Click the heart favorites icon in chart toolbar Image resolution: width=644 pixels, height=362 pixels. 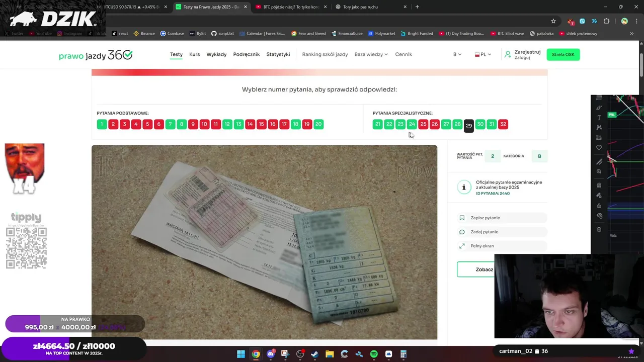coord(599,148)
